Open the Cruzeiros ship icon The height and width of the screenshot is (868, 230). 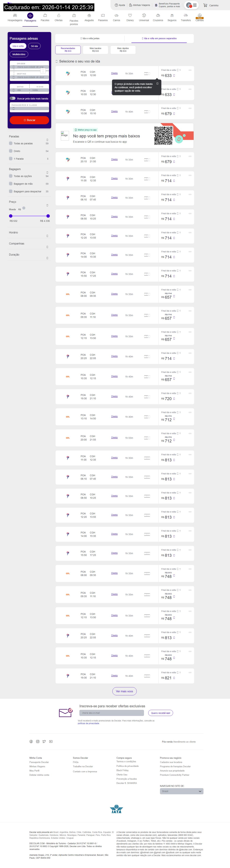(158, 15)
